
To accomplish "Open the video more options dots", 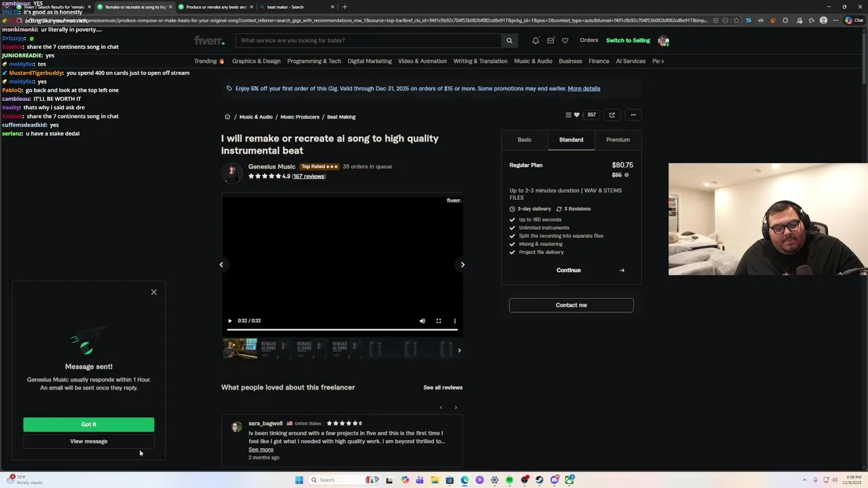I will (x=455, y=321).
